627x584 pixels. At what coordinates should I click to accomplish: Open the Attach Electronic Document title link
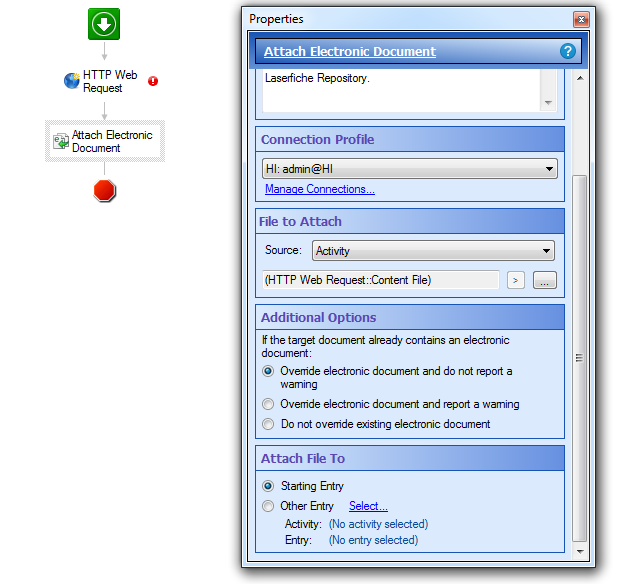(x=349, y=52)
